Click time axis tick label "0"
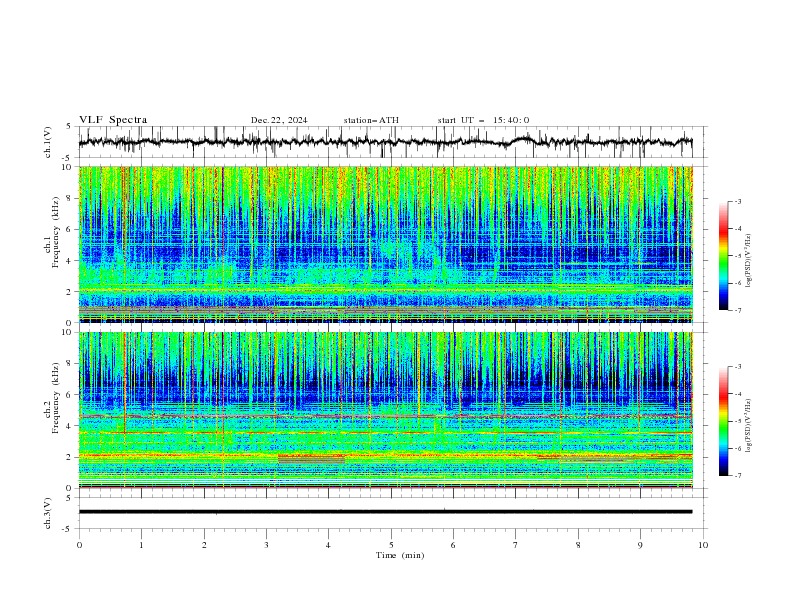The height and width of the screenshot is (612, 792). [x=79, y=545]
